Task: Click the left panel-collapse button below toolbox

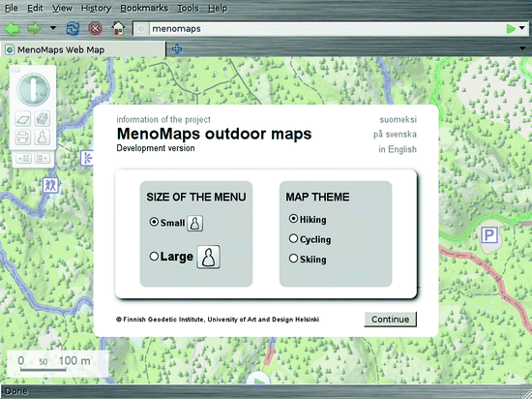Action: [24, 158]
